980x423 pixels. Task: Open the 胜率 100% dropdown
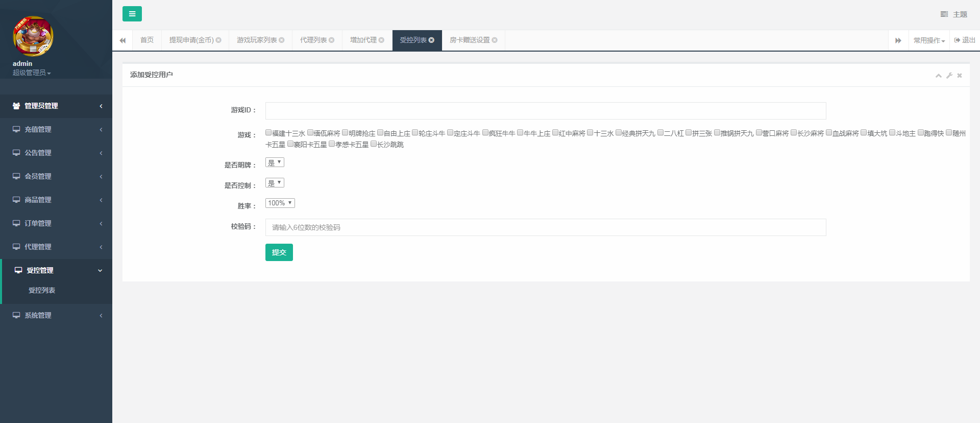tap(280, 203)
